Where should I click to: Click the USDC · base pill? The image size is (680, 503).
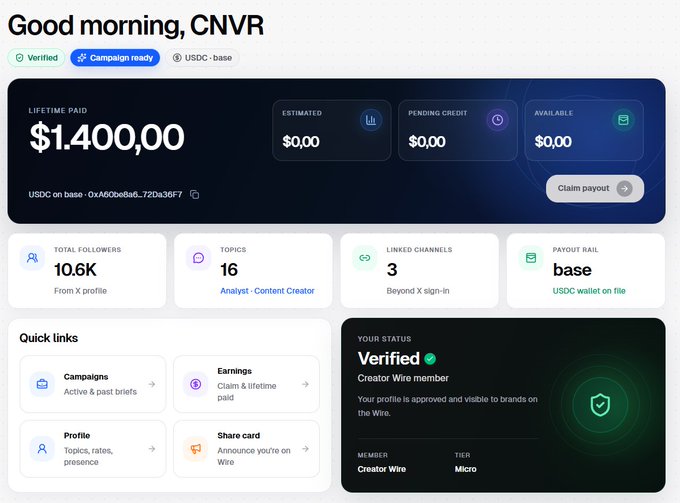pyautogui.click(x=202, y=58)
